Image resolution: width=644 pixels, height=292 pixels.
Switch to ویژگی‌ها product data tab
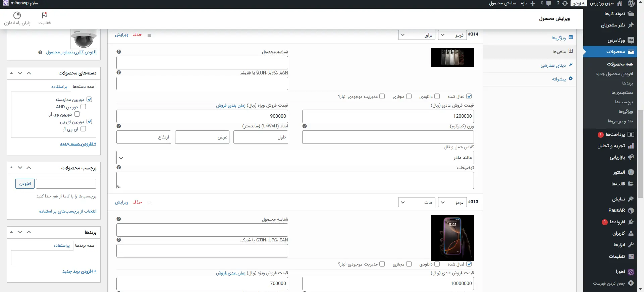tap(530, 38)
